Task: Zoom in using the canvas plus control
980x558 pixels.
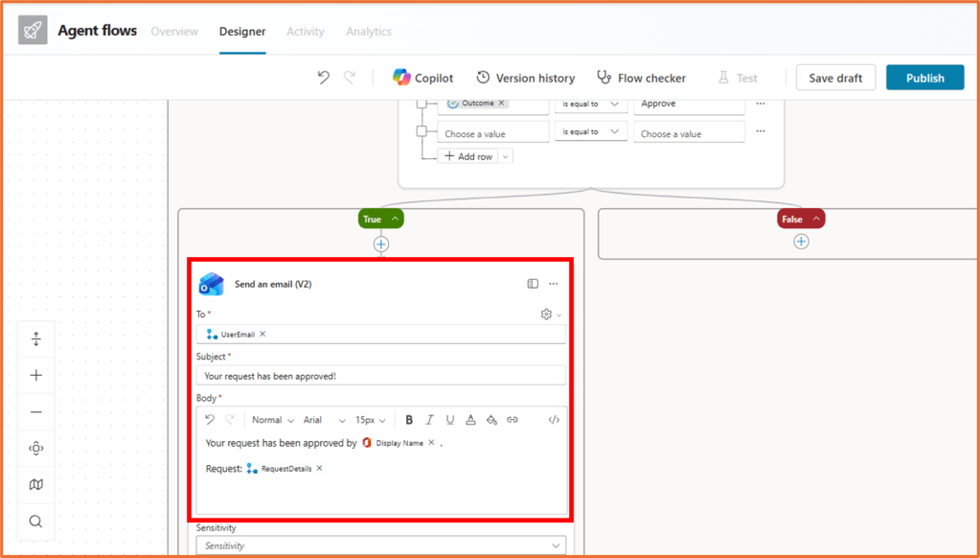Action: (x=35, y=375)
